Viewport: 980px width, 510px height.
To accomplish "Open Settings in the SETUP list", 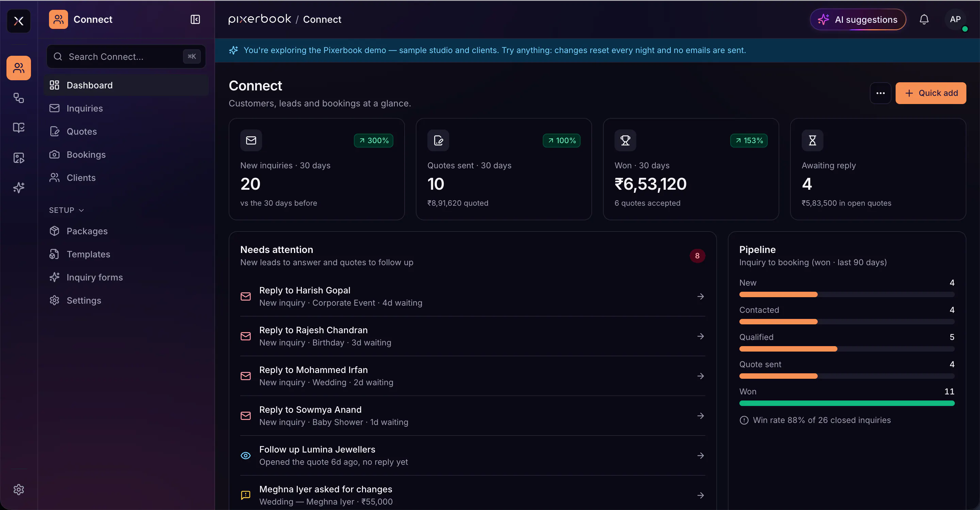I will (126, 301).
